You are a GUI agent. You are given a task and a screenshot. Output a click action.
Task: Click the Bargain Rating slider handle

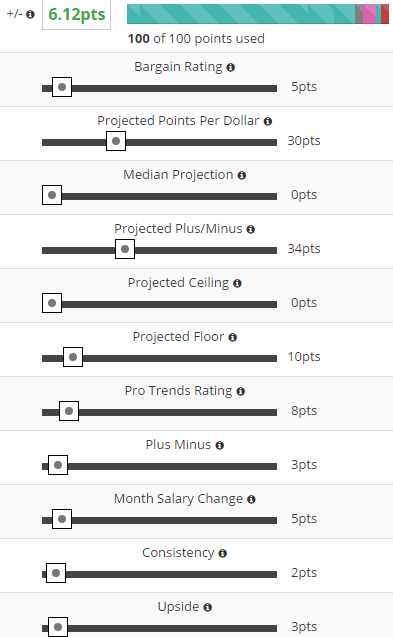point(62,87)
